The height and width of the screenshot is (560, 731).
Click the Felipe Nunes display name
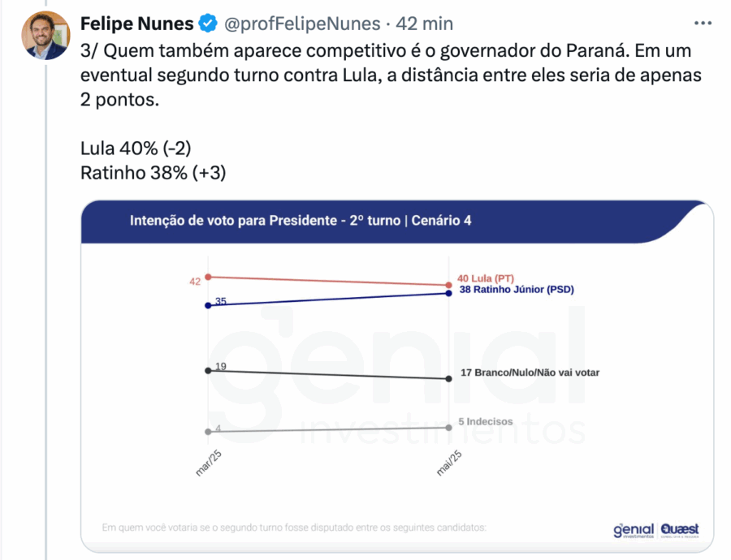coord(136,24)
